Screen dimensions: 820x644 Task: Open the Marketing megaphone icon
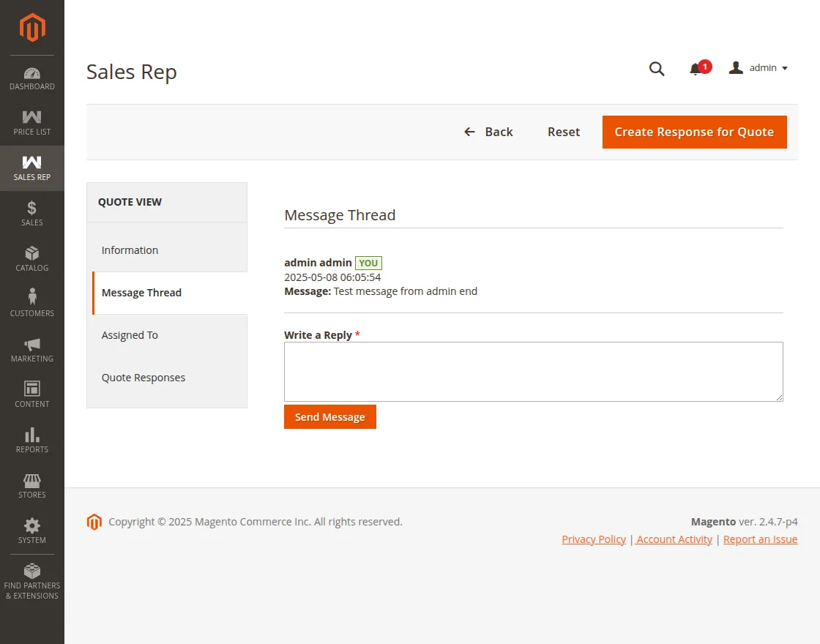click(32, 344)
